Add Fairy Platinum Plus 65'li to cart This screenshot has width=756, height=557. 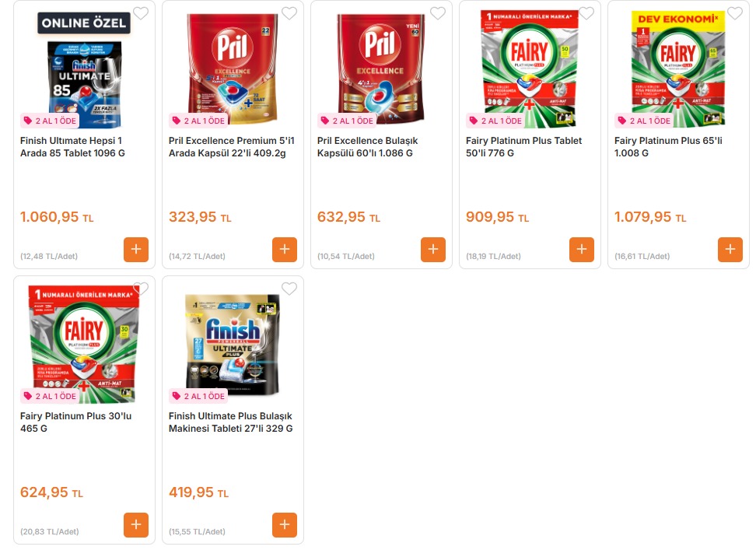click(x=730, y=250)
